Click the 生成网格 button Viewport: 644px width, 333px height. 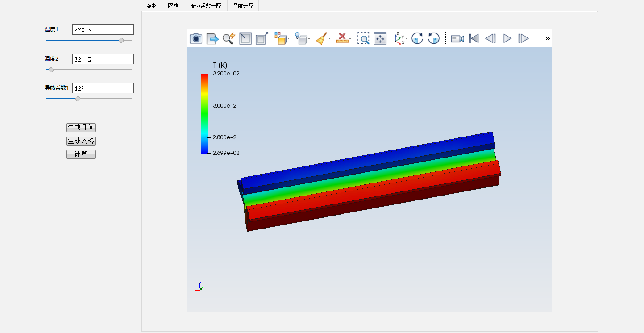(81, 141)
